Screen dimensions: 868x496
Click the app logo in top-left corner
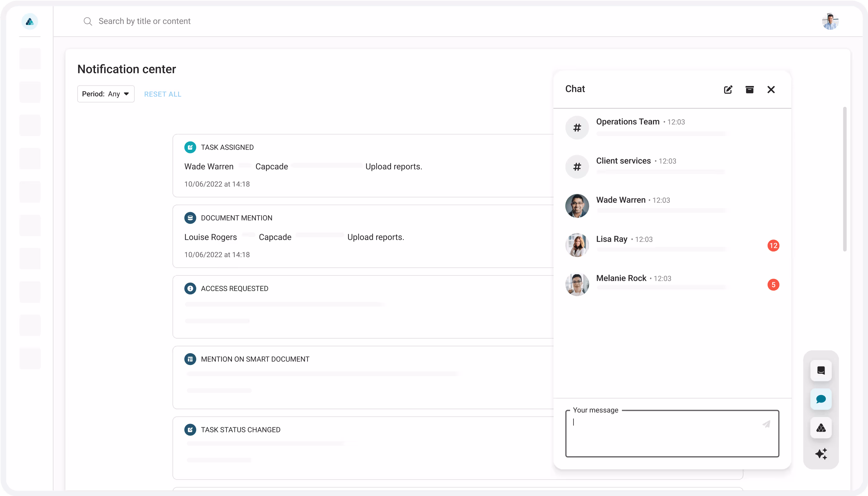pyautogui.click(x=29, y=22)
